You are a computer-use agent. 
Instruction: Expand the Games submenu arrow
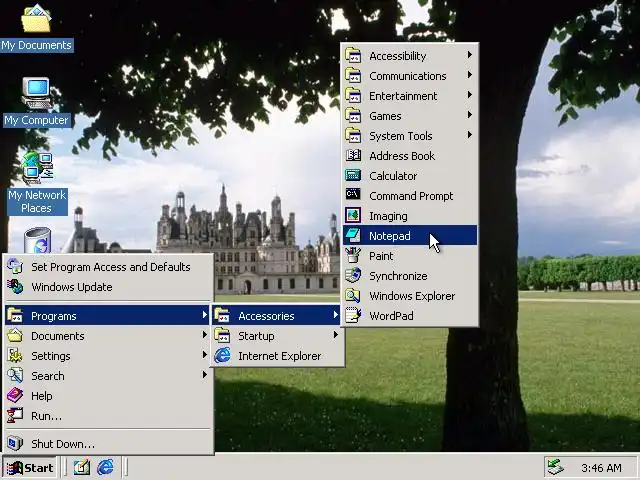tap(470, 115)
